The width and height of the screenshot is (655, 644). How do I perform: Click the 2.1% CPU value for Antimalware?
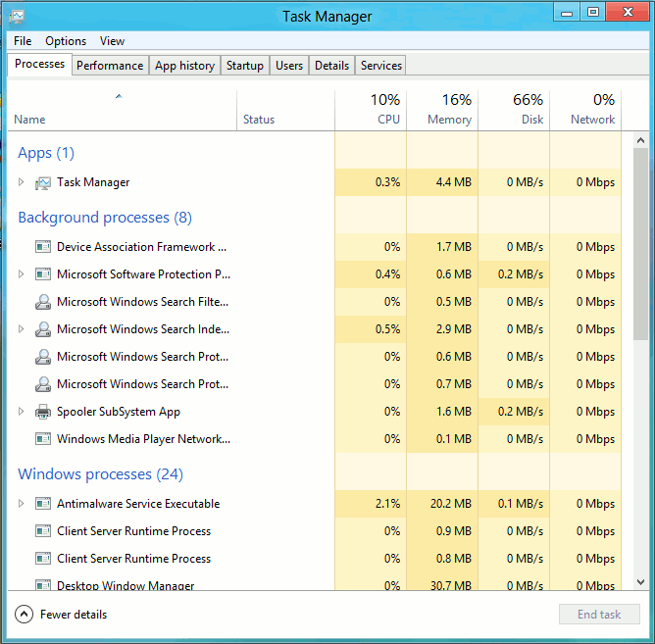[387, 504]
